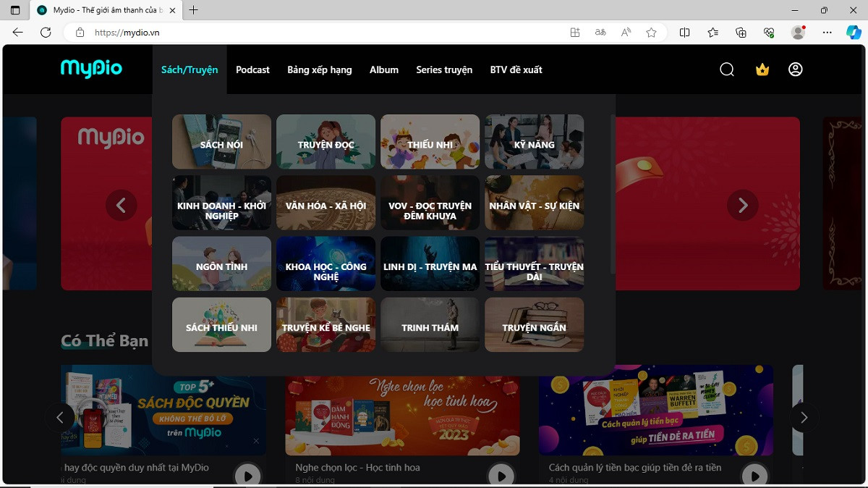Go to next banner slide arrow
Screen dimensions: 868x488
click(742, 206)
